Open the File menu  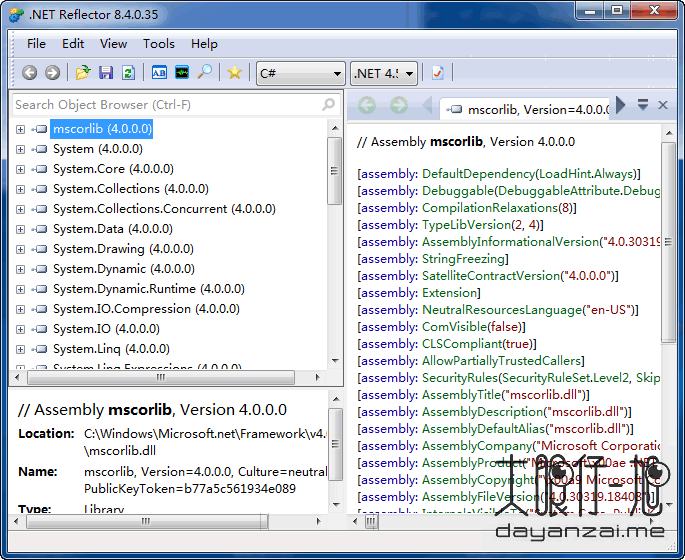coord(36,44)
